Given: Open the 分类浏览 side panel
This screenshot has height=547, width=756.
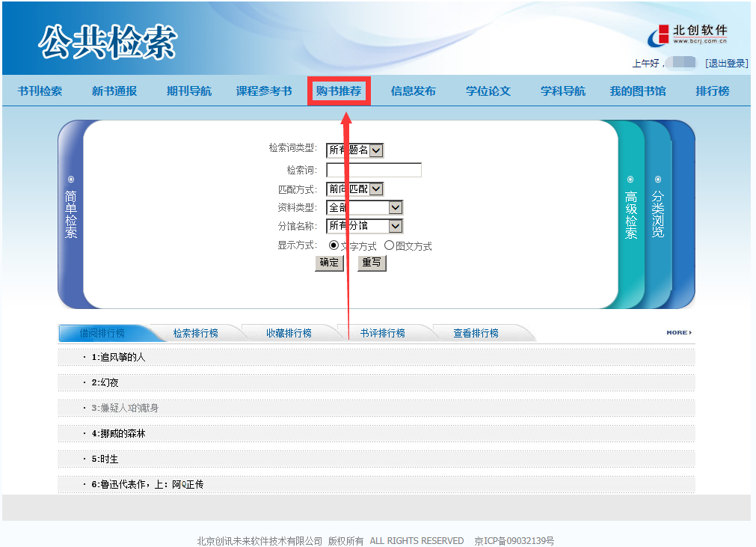Looking at the screenshot, I should [x=657, y=213].
